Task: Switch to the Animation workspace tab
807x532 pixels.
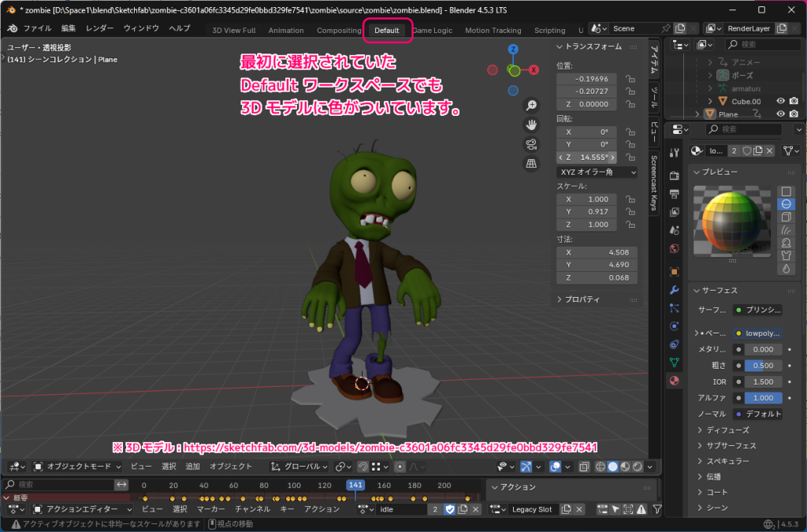Action: [285, 30]
